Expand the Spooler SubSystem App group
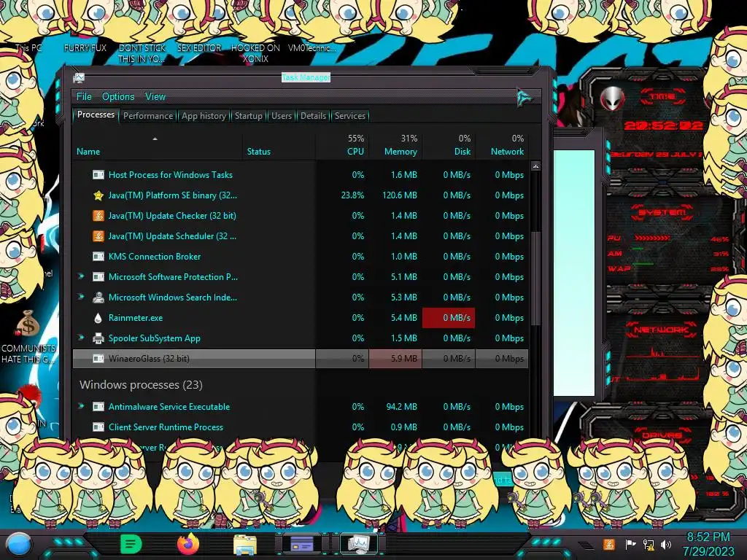The width and height of the screenshot is (747, 560). pyautogui.click(x=81, y=338)
